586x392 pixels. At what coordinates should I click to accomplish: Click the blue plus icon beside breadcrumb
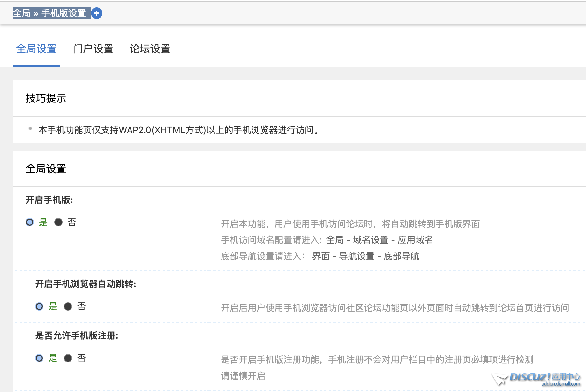97,13
